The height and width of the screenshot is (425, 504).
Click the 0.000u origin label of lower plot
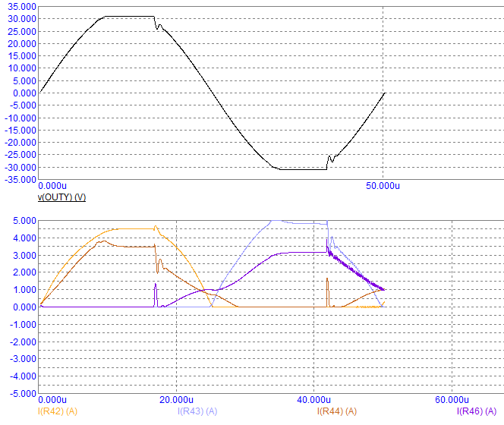pyautogui.click(x=52, y=400)
